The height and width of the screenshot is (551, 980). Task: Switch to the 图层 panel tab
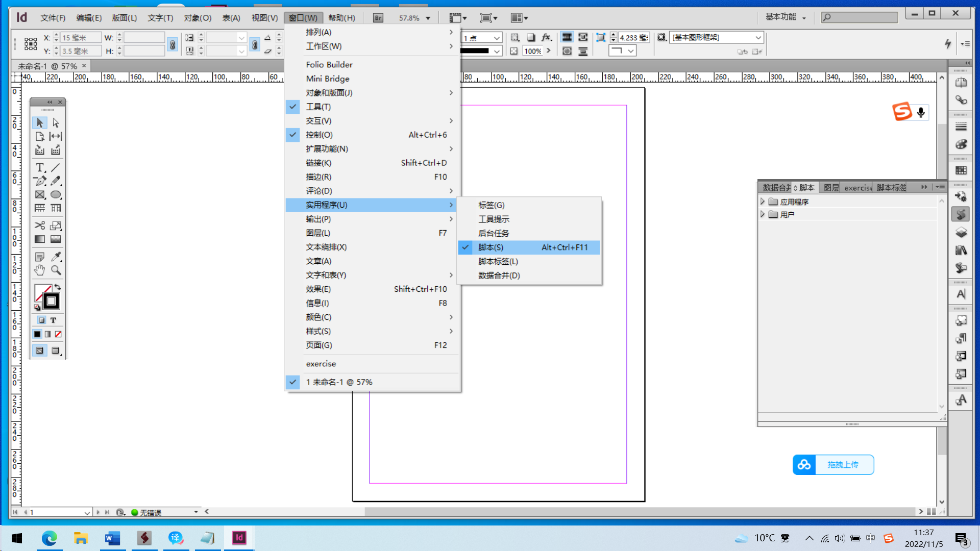pyautogui.click(x=831, y=188)
